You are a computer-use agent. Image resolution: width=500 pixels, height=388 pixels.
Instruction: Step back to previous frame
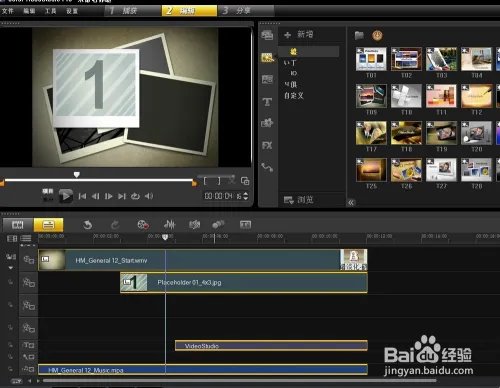pos(95,196)
